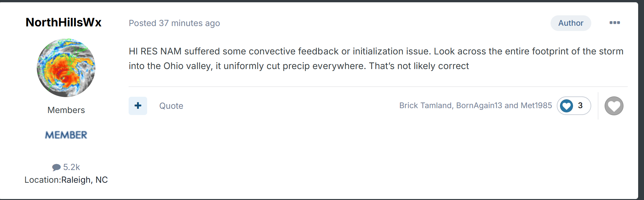Click the MEMBER rank badge
Viewport: 644px width, 200px height.
click(66, 135)
